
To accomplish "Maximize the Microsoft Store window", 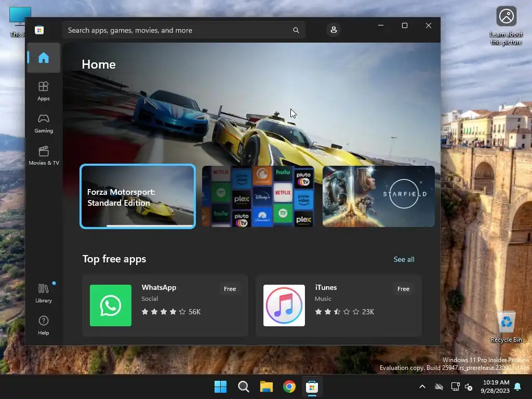I will (x=404, y=25).
